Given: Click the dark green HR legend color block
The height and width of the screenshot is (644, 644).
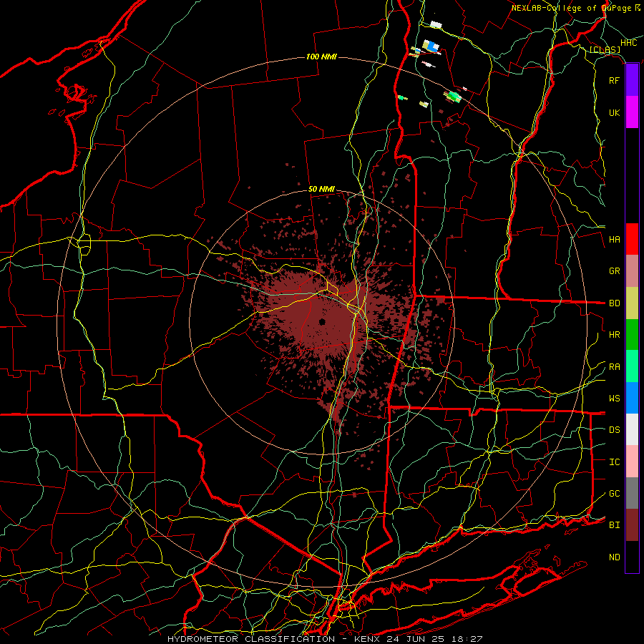Looking at the screenshot, I should click(632, 335).
